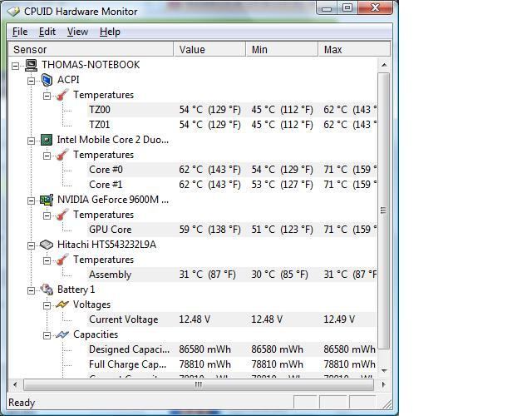Click the thermometer icon under ACPI
Screen dimensions: 532x416
point(62,95)
